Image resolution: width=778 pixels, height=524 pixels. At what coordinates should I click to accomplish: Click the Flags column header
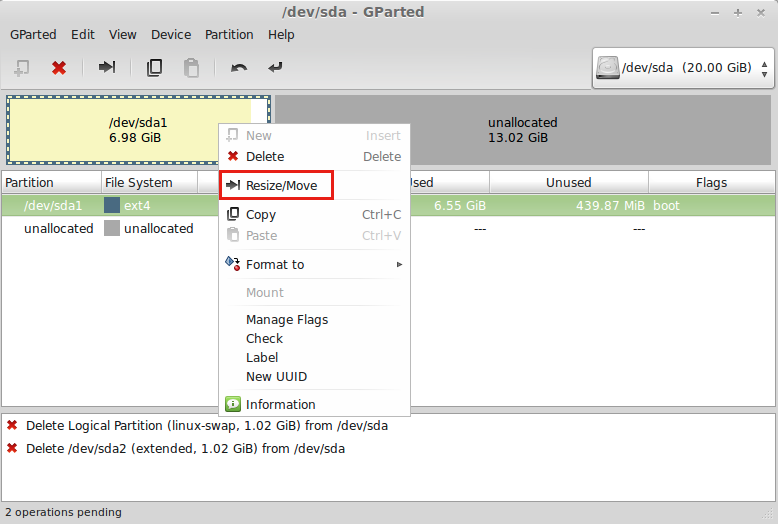point(711,183)
